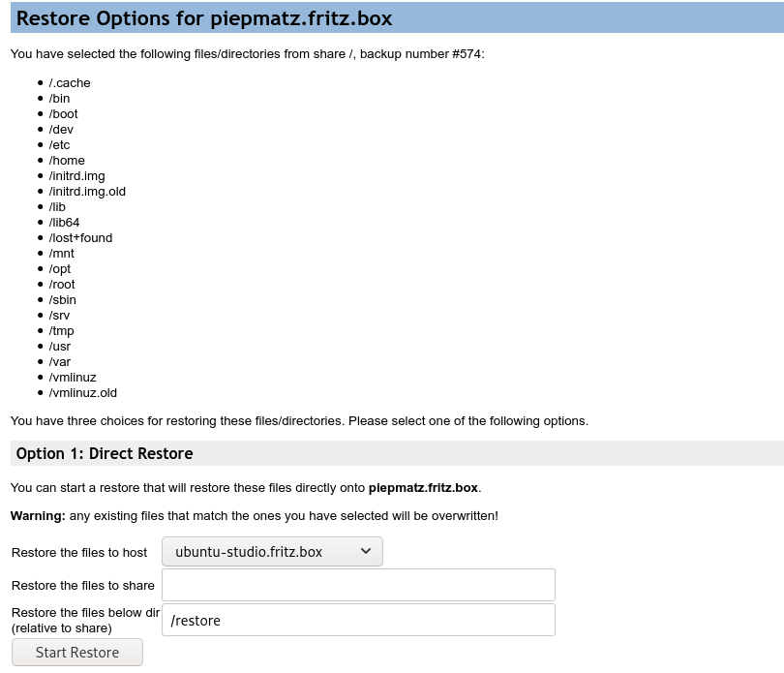Select the /sbin entry in the file list

pyautogui.click(x=64, y=299)
